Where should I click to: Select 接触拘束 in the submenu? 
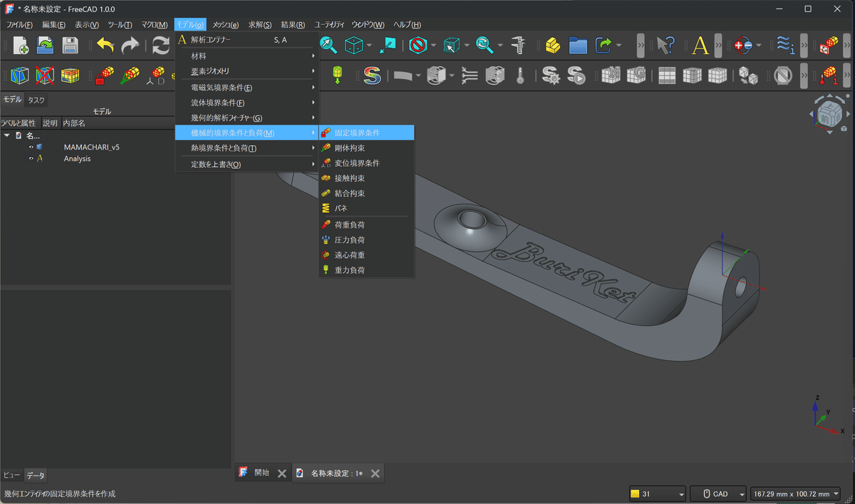click(366, 178)
